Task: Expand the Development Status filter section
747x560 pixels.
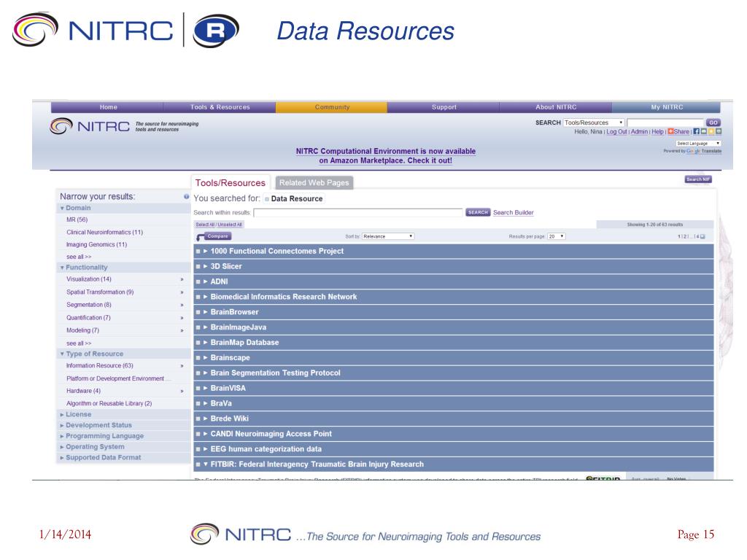Action: point(62,425)
